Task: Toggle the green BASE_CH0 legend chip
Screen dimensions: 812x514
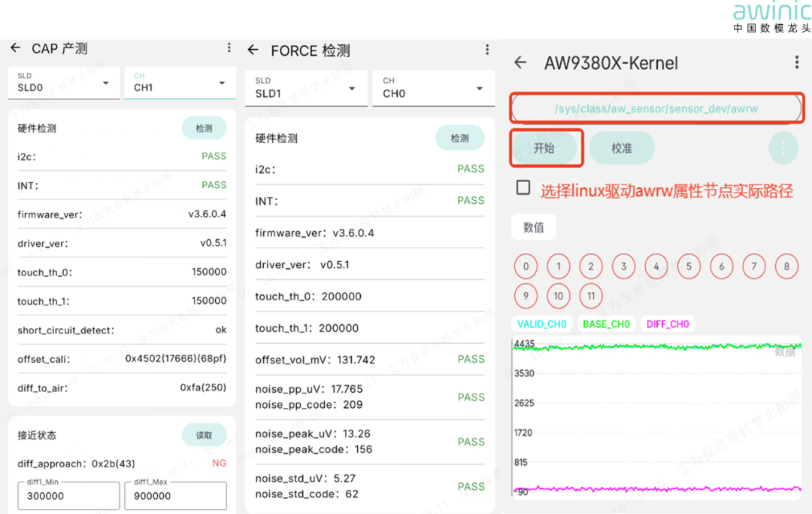Action: [605, 324]
